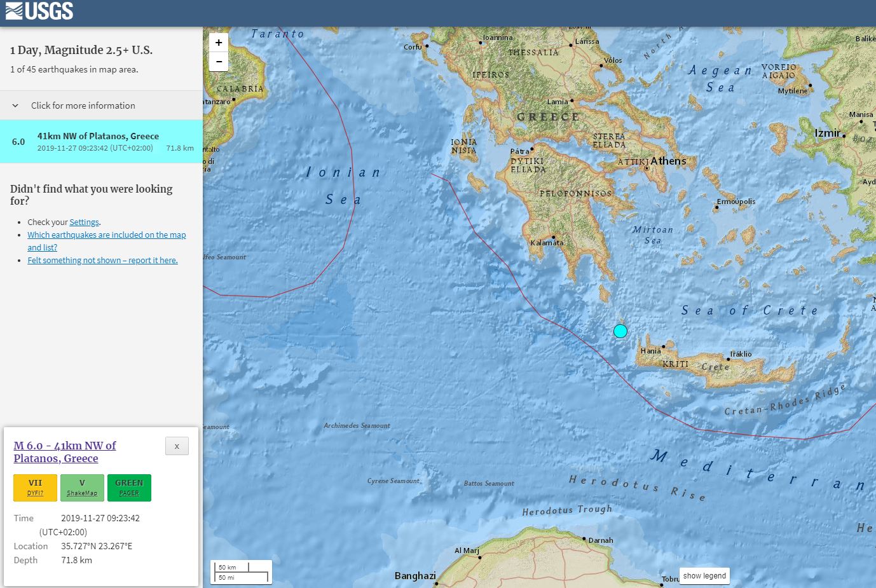Click the '1 Day, Magnitude 2.5+ U.S.' heading
The height and width of the screenshot is (588, 876).
[x=81, y=50]
